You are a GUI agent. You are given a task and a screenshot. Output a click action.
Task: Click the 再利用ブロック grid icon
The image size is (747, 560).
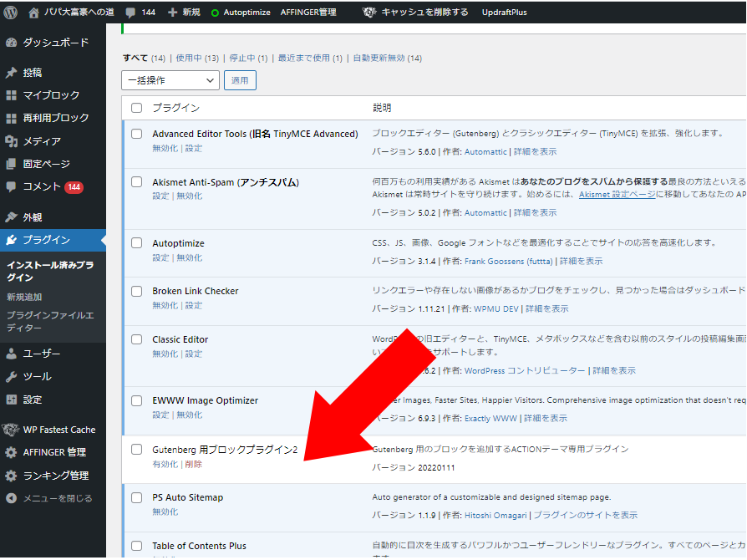(12, 118)
